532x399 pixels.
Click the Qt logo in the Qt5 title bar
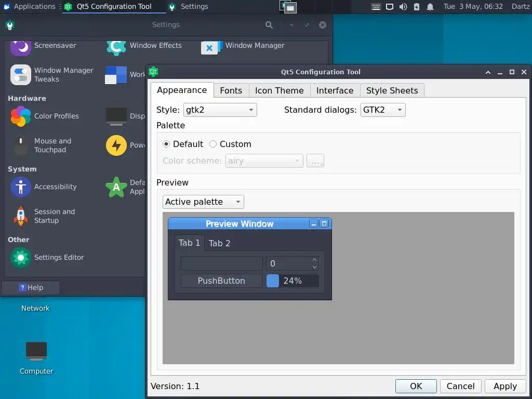pyautogui.click(x=153, y=72)
